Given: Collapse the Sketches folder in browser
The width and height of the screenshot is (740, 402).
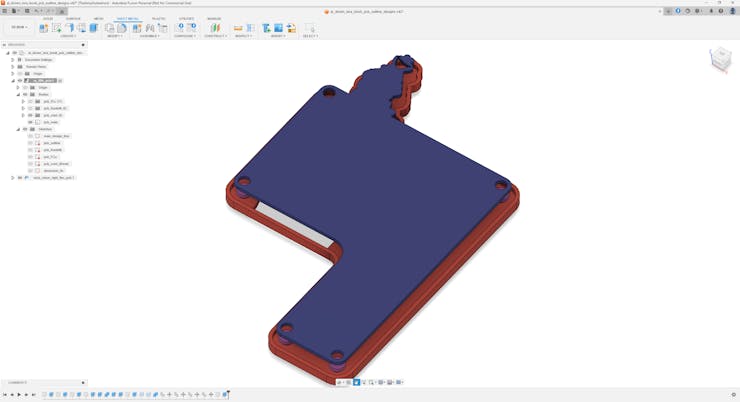Looking at the screenshot, I should click(18, 129).
